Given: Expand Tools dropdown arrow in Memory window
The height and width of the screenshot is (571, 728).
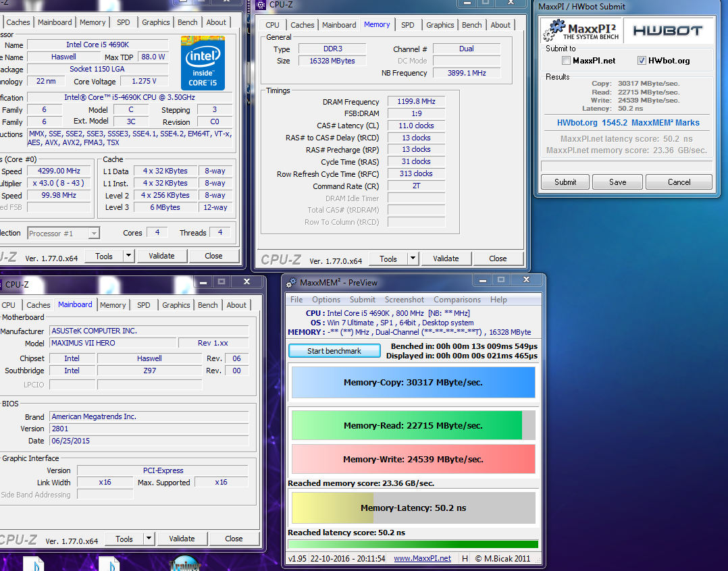Looking at the screenshot, I should tap(413, 259).
